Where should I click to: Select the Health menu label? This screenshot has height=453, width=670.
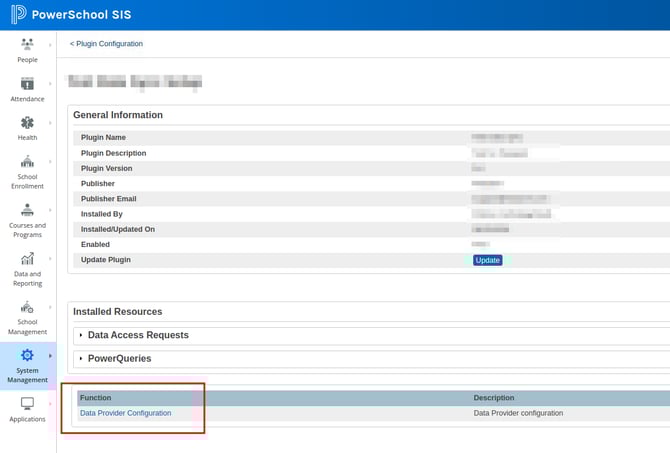click(27, 138)
